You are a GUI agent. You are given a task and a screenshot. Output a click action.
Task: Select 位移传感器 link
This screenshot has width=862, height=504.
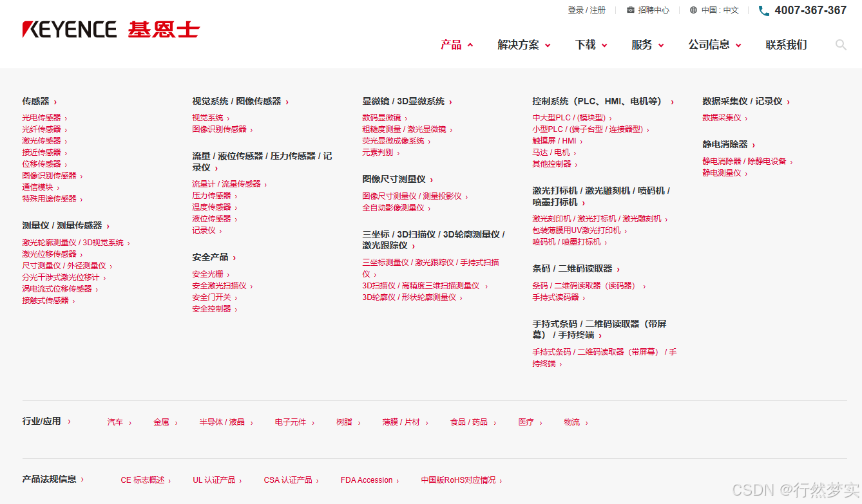click(x=44, y=164)
